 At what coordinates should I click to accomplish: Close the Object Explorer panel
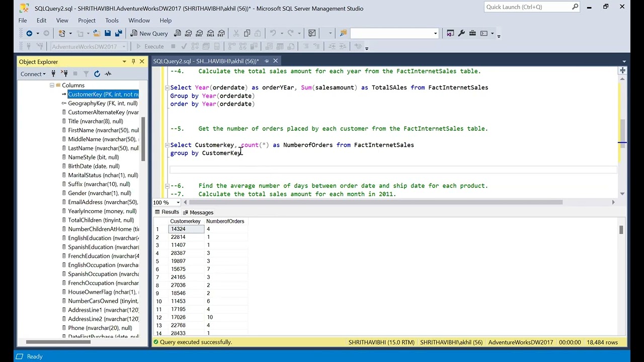pyautogui.click(x=142, y=62)
